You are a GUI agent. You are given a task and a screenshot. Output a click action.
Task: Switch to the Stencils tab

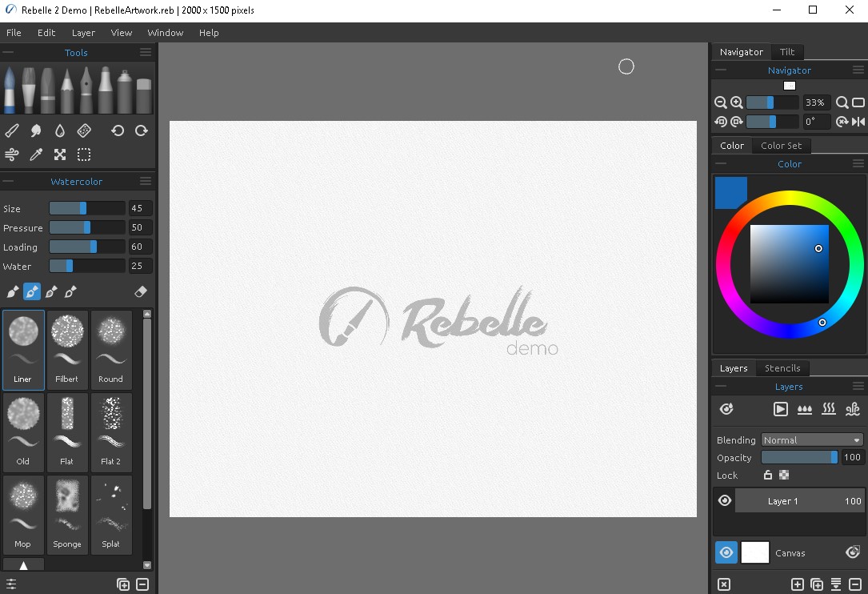(782, 367)
